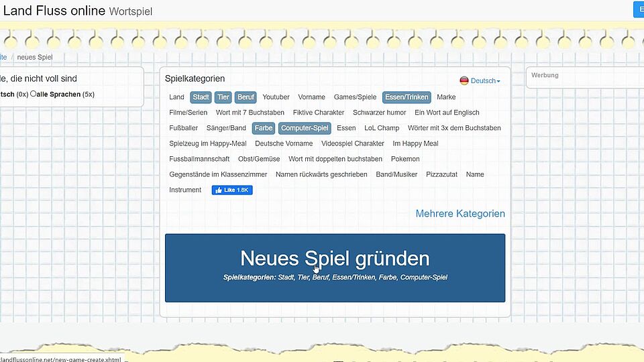Toggle the Games/Spiele category
The width and height of the screenshot is (644, 362).
point(356,97)
